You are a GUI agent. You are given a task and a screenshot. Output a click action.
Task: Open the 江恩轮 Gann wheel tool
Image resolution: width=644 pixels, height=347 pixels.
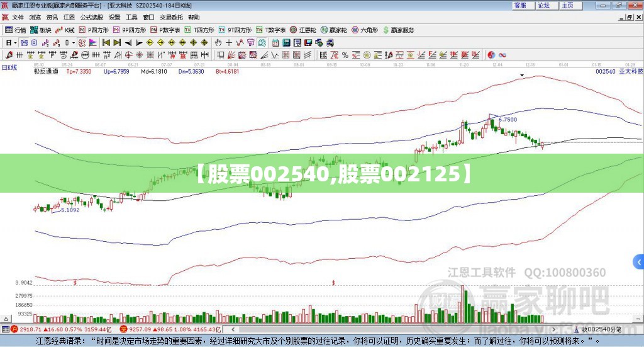[x=303, y=30]
